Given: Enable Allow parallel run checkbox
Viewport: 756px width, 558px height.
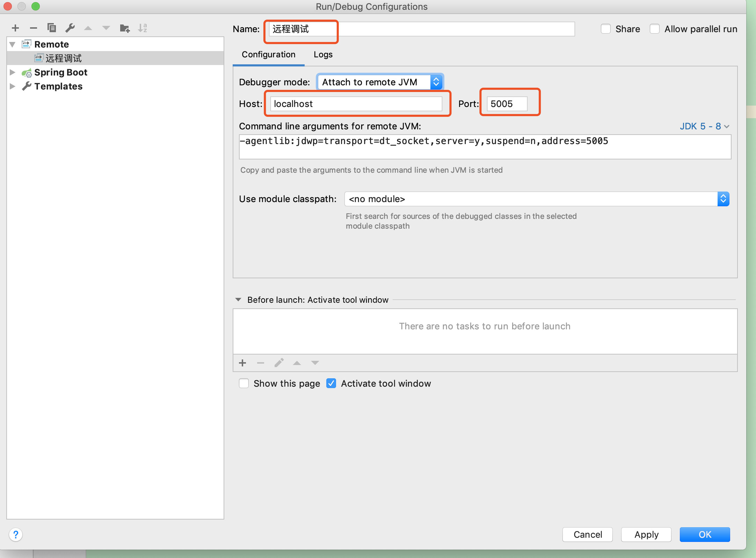Looking at the screenshot, I should click(x=655, y=29).
